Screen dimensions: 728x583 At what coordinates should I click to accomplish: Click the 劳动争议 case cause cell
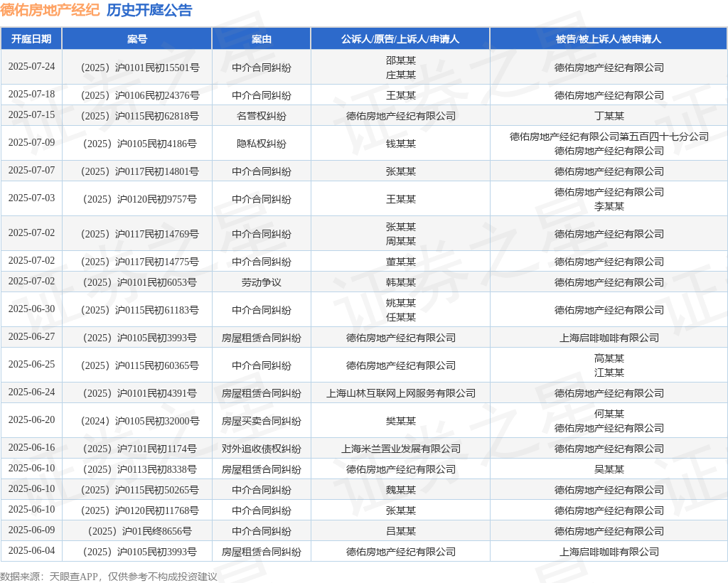[262, 283]
